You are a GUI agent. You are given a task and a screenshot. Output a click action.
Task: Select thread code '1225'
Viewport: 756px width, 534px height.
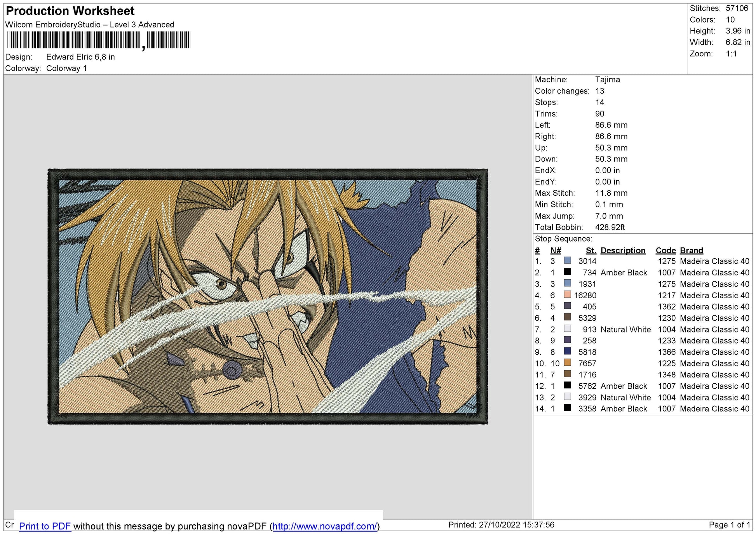coord(667,363)
